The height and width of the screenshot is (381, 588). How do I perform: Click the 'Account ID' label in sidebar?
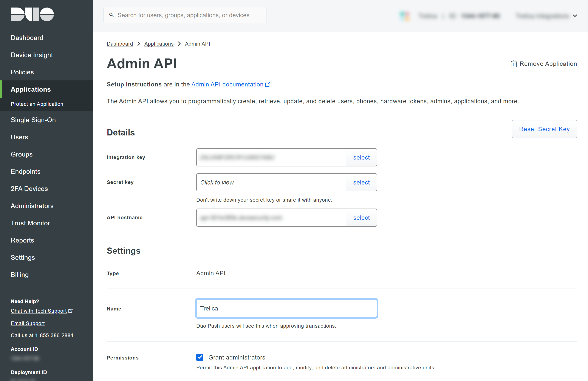click(24, 349)
